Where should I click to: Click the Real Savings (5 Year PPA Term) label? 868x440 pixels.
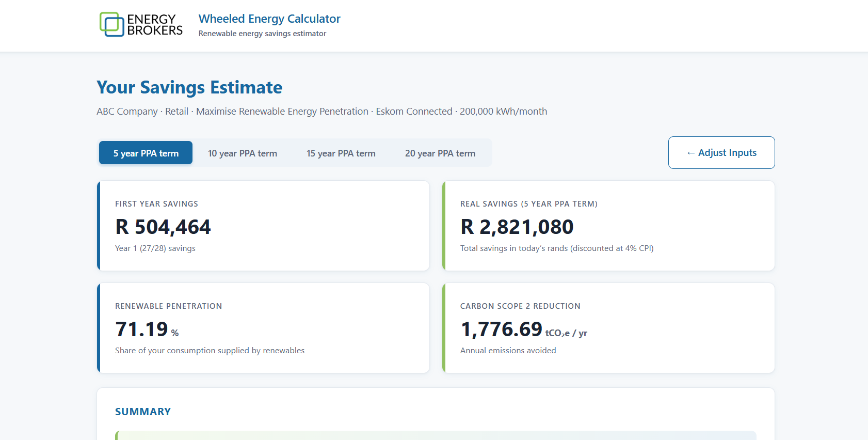point(529,204)
